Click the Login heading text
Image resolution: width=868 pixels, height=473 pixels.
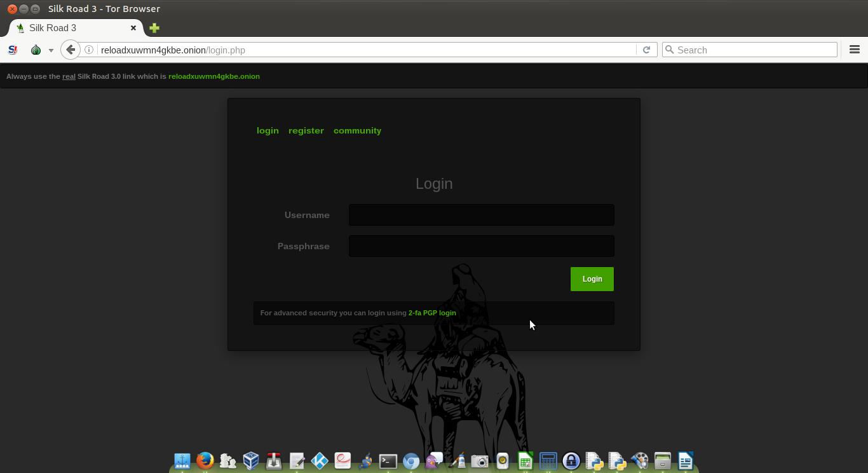click(434, 184)
